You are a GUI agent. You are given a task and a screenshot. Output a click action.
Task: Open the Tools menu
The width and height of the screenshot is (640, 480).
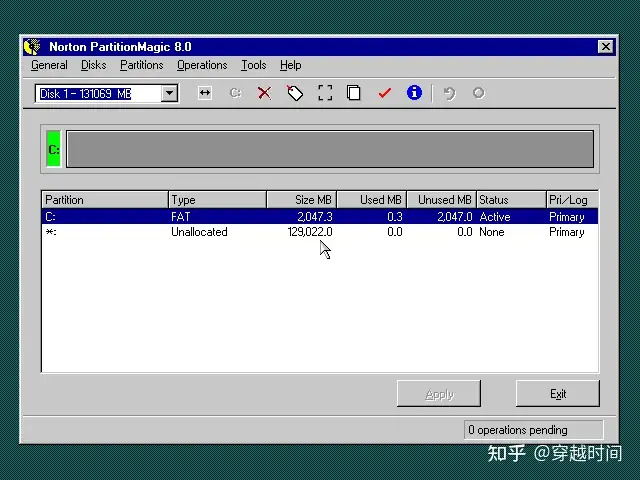253,65
